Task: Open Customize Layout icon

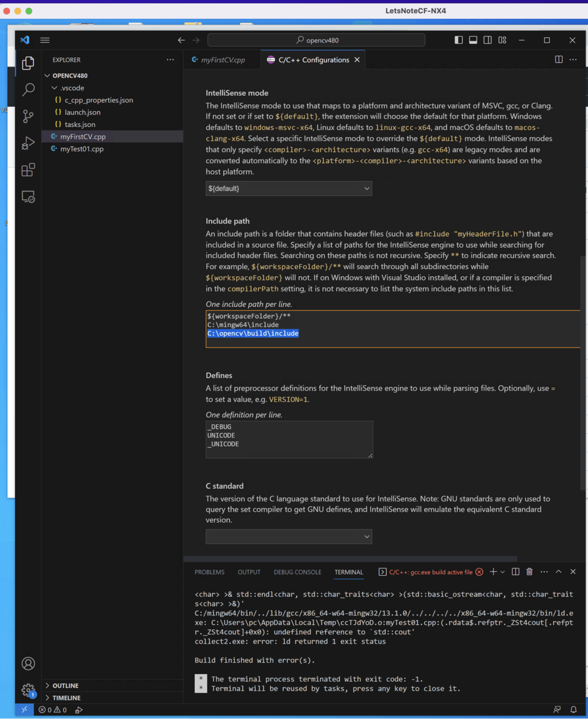Action: 502,40
